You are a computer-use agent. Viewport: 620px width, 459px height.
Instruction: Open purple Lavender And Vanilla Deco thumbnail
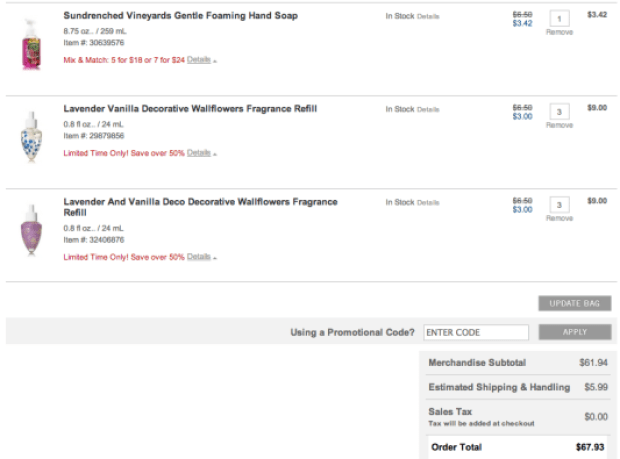(31, 230)
